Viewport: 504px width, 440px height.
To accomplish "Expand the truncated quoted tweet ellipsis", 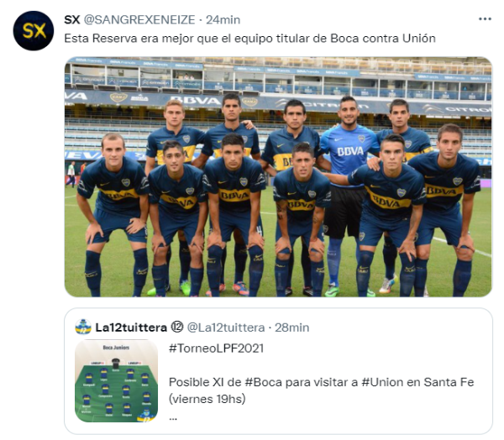I will click(x=173, y=417).
